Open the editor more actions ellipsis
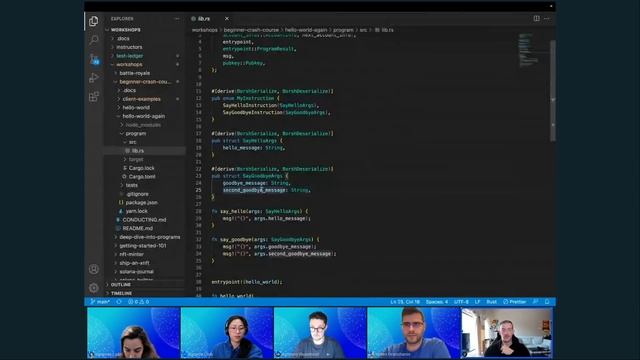 (547, 18)
